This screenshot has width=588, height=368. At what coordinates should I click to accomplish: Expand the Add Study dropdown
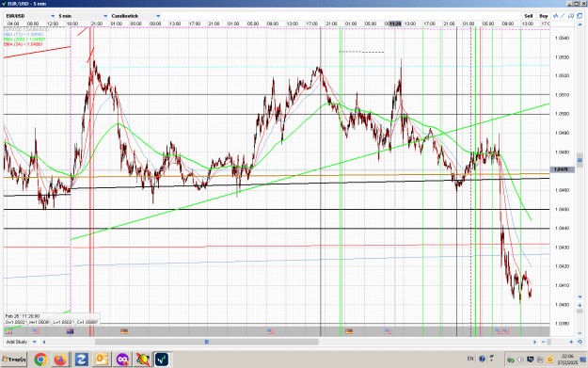pos(21,342)
